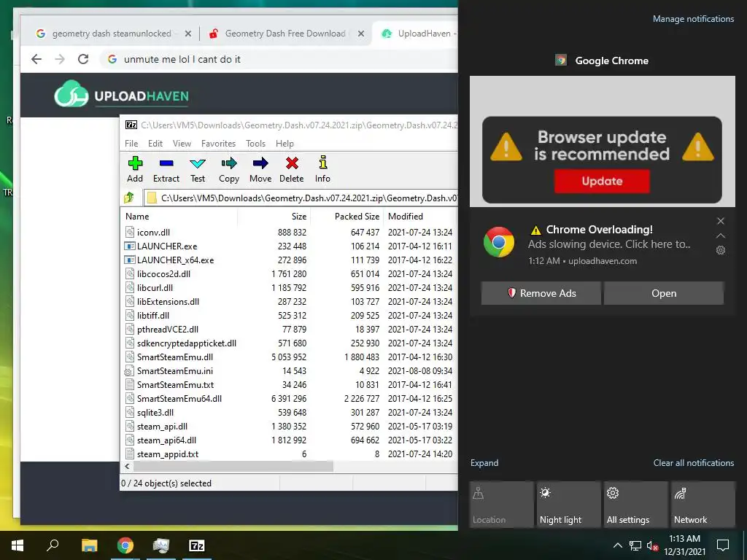Click the red Delete icon in 7-Zip
Image resolution: width=747 pixels, height=560 pixels.
click(x=292, y=169)
